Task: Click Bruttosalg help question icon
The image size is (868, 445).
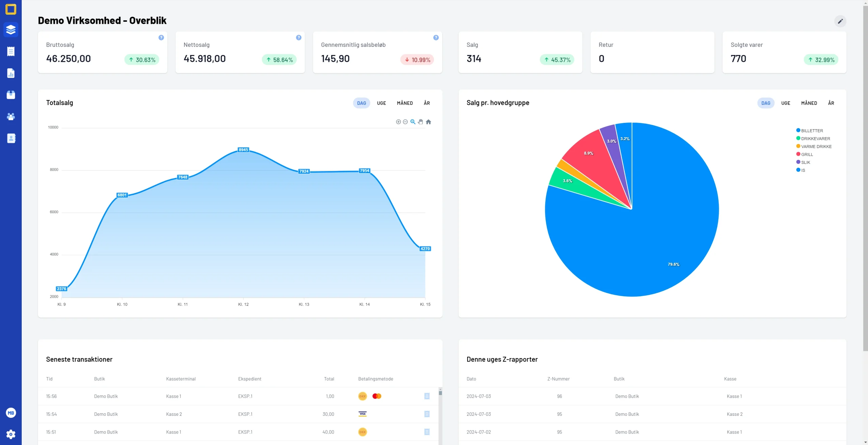Action: [x=161, y=38]
